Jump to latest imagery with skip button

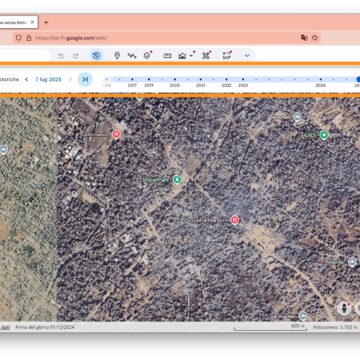[85, 79]
